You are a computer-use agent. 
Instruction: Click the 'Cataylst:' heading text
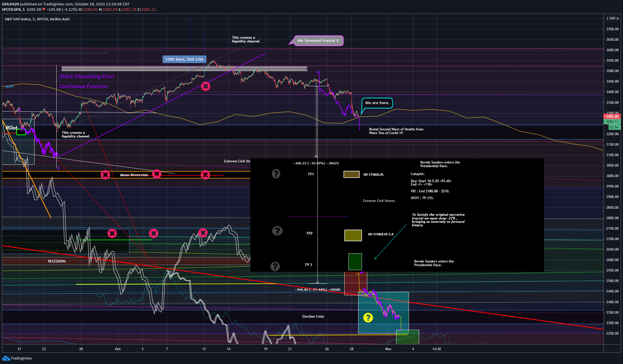coord(417,174)
